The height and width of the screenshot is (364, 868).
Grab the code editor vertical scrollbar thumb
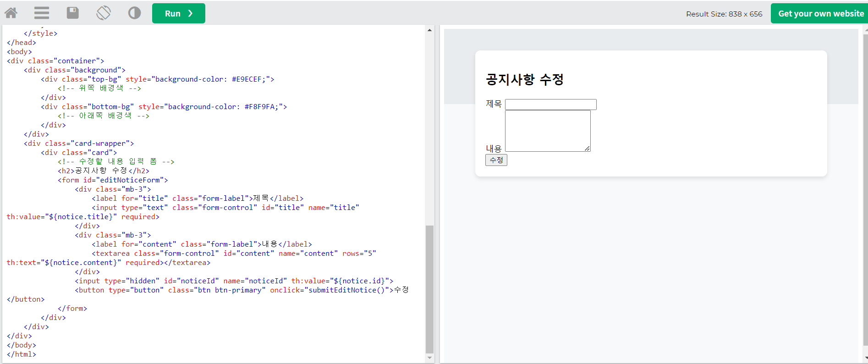(429, 289)
